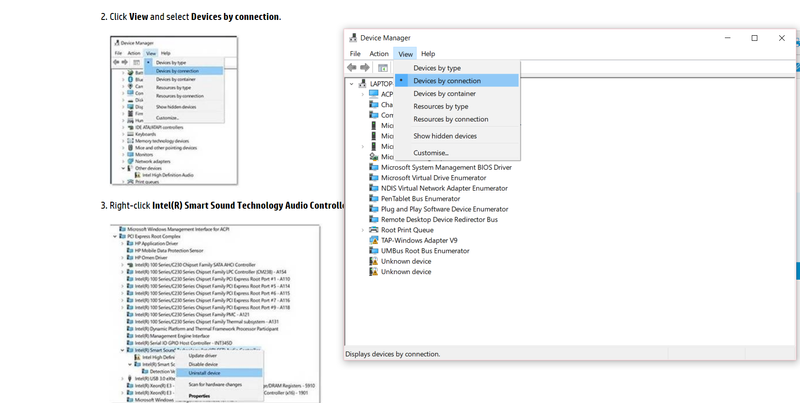Open the step 2 View menu screenshot thumbnail

[x=174, y=110]
